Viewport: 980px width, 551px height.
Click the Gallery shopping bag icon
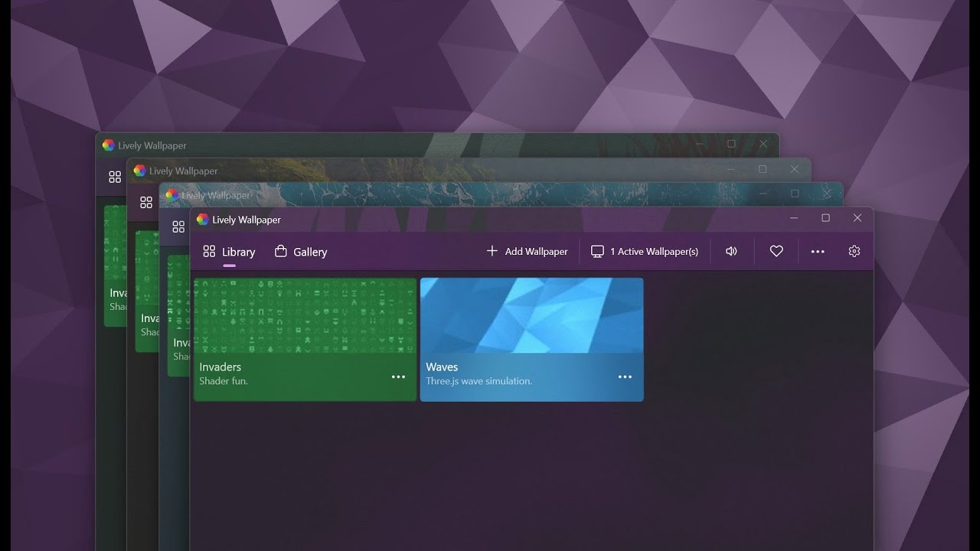[x=281, y=251]
